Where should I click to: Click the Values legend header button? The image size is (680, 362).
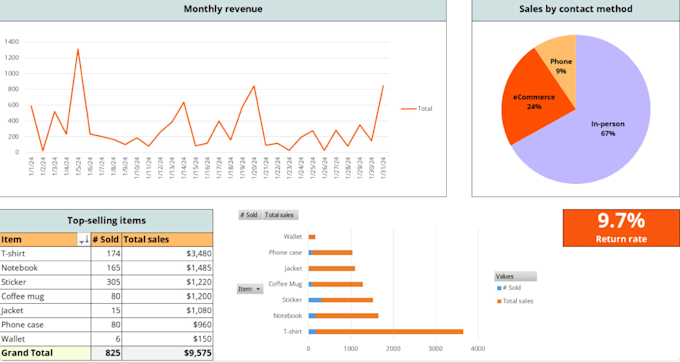click(515, 276)
